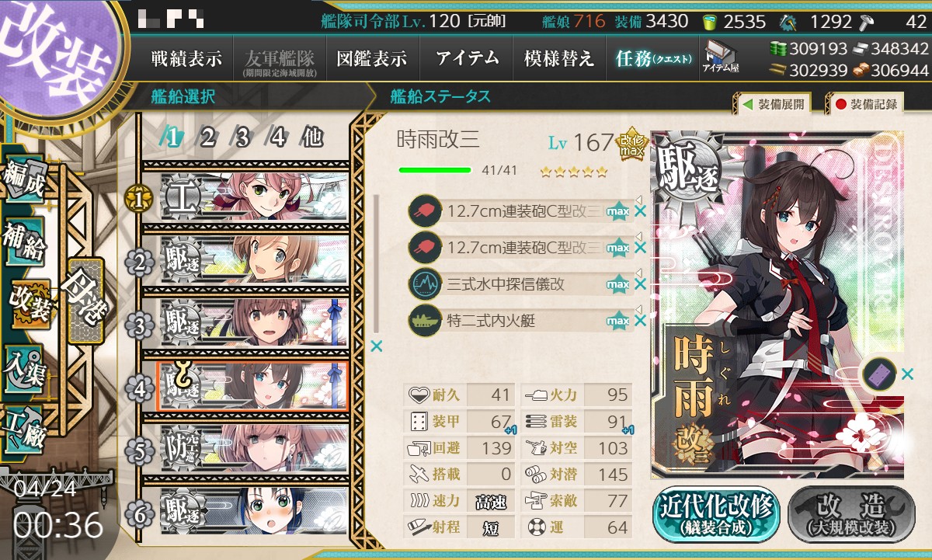
Task: Select the first 12.7cm連装砲C型改三 equipment slot
Action: point(519,210)
